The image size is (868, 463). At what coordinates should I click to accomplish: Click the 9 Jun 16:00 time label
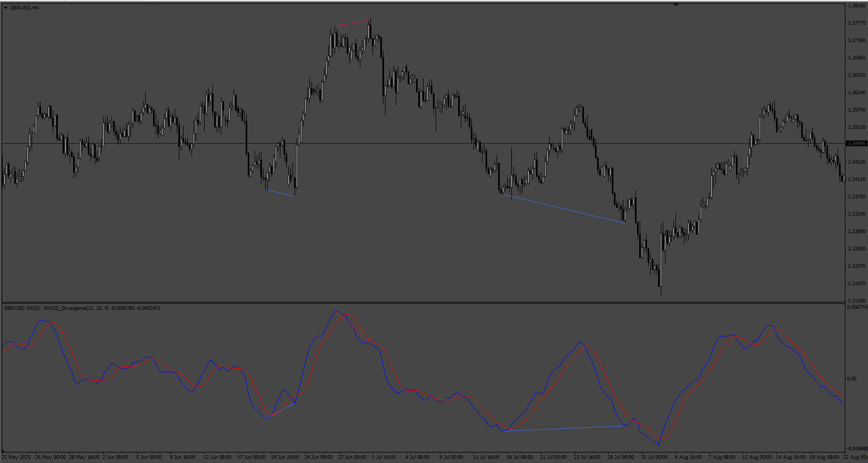(183, 457)
